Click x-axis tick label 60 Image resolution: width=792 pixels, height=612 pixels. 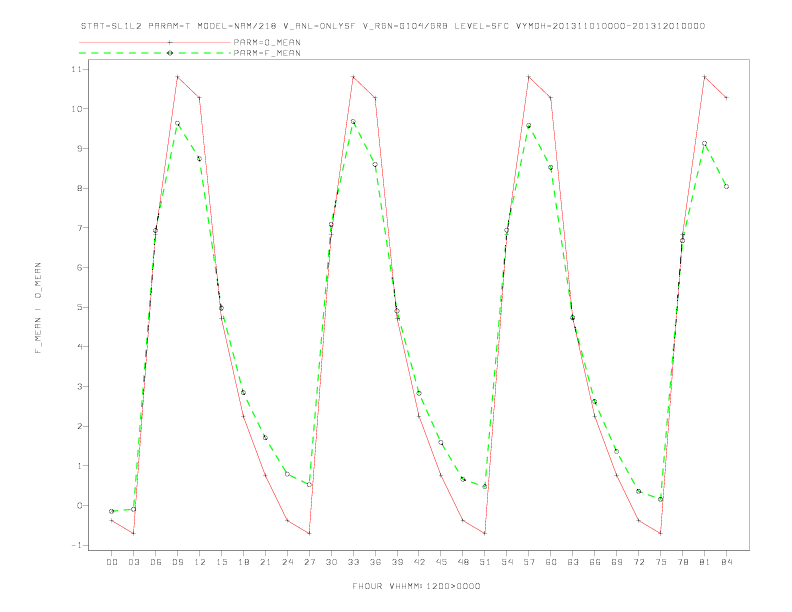coord(551,562)
